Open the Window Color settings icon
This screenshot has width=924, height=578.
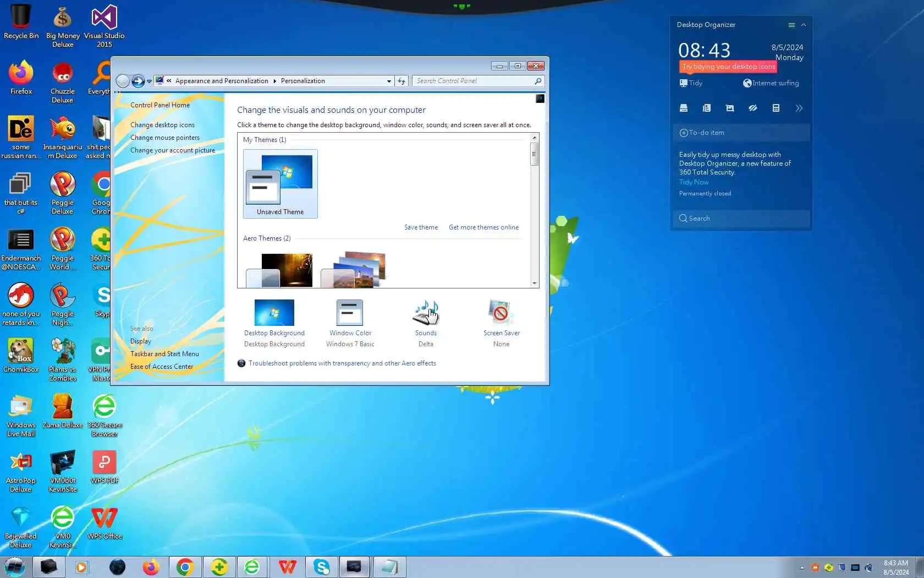[350, 313]
